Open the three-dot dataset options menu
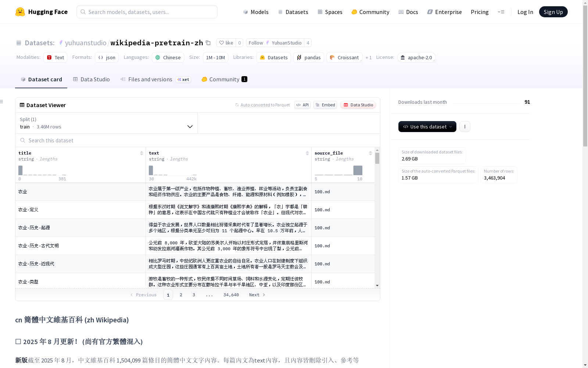 pyautogui.click(x=465, y=127)
